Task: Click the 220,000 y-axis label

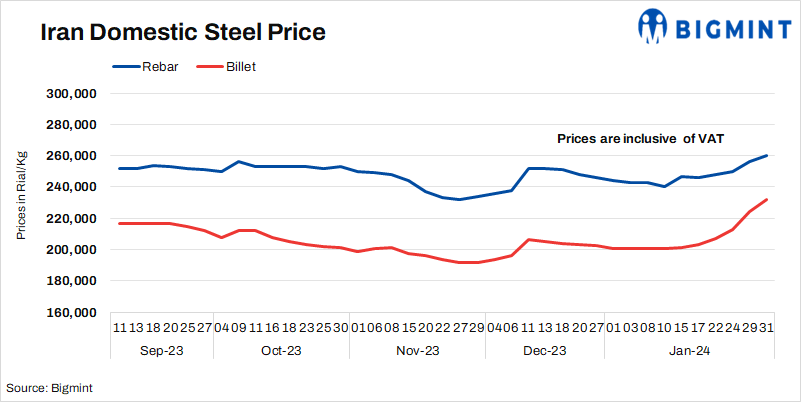Action: (x=71, y=218)
